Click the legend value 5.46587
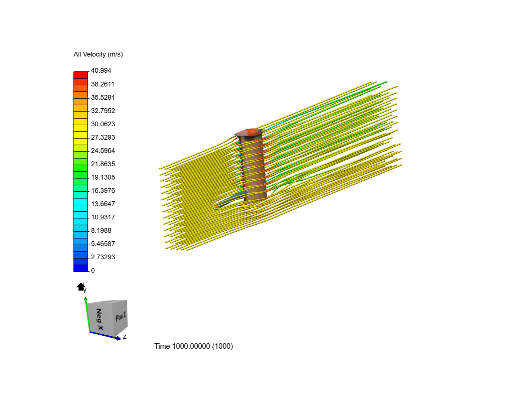The height and width of the screenshot is (399, 532). pyautogui.click(x=103, y=244)
